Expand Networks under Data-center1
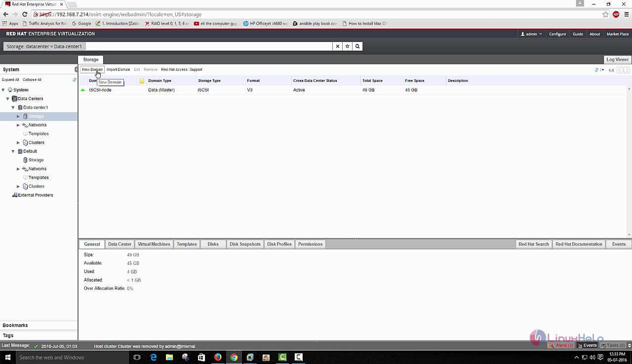The width and height of the screenshot is (632, 364). (18, 125)
